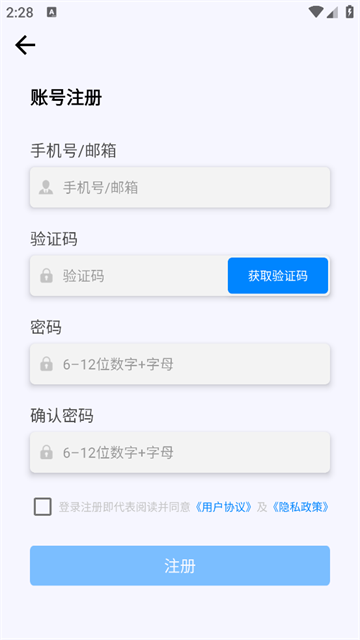
Task: Tap the cellular signal icon
Action: (x=332, y=12)
